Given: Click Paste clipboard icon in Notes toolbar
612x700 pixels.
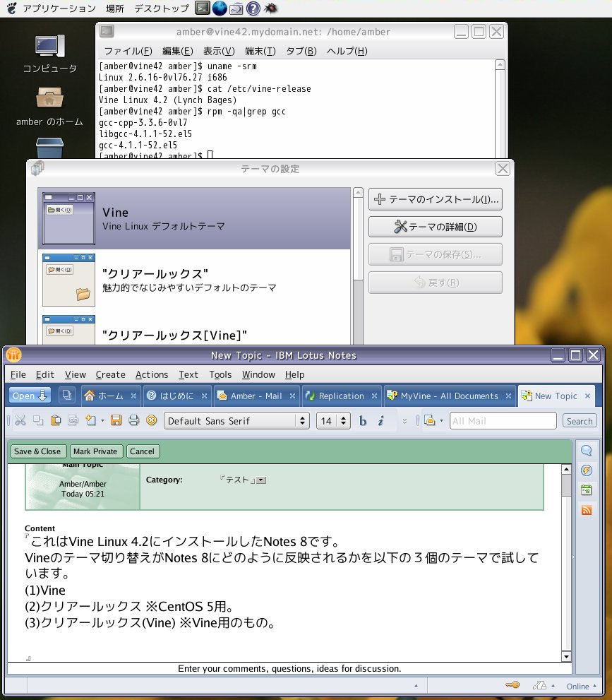Looking at the screenshot, I should (56, 420).
